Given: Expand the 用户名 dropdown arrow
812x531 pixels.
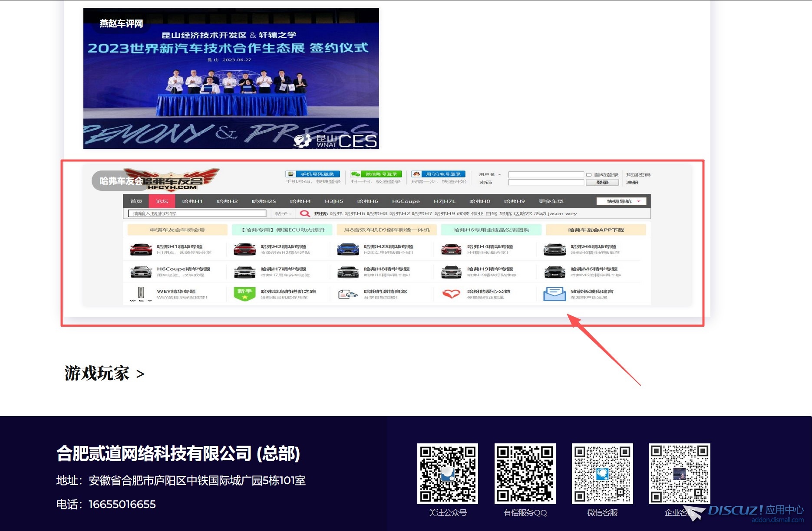Looking at the screenshot, I should tap(499, 174).
